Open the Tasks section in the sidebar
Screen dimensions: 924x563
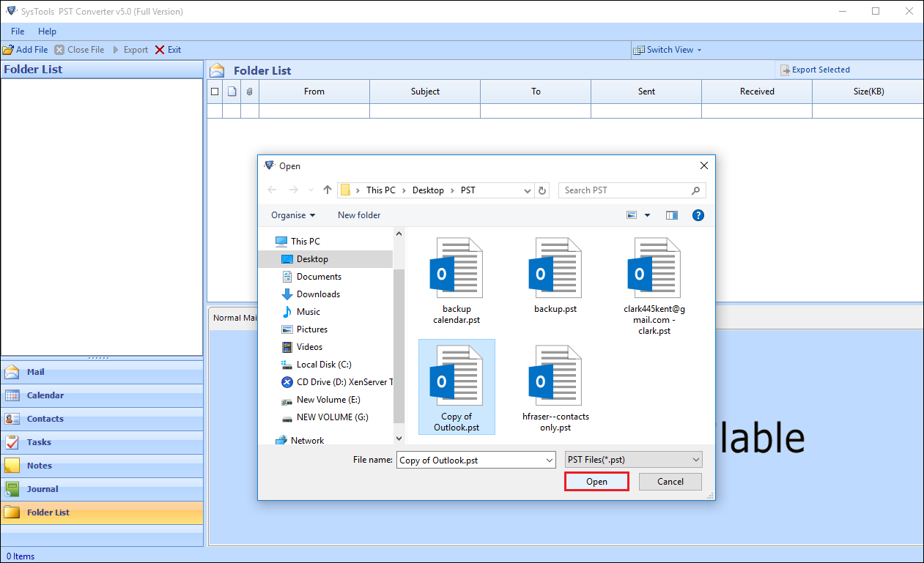102,442
